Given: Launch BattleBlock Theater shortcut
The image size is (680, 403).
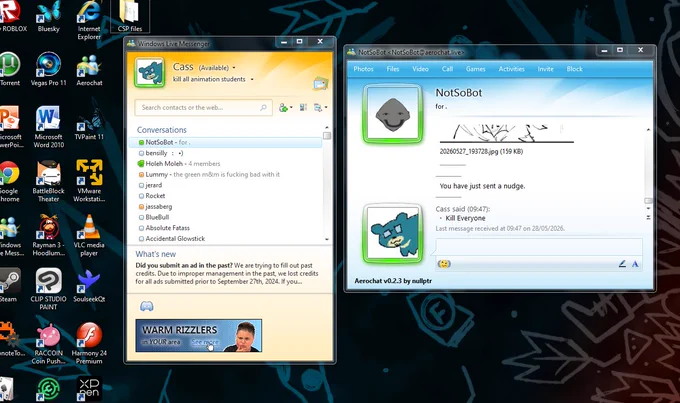Looking at the screenshot, I should pyautogui.click(x=49, y=181).
